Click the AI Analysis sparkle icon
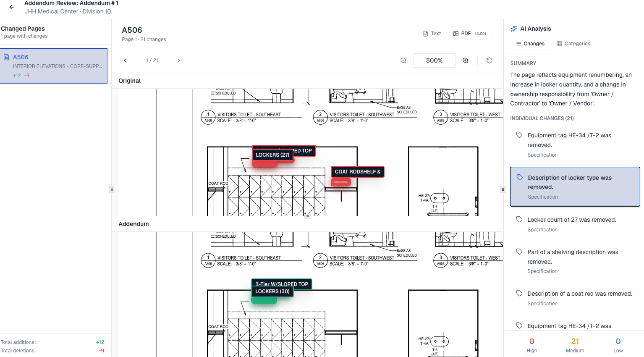This screenshot has height=357, width=644. 514,29
